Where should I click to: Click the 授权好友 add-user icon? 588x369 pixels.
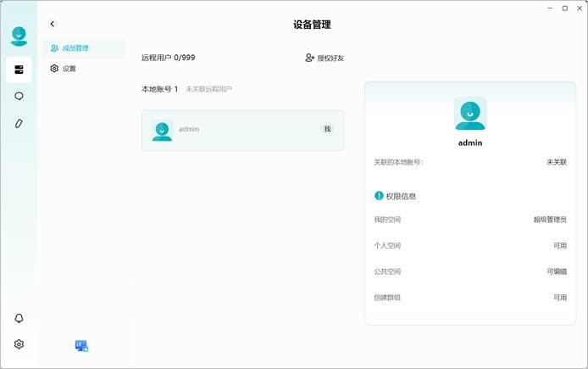(309, 58)
